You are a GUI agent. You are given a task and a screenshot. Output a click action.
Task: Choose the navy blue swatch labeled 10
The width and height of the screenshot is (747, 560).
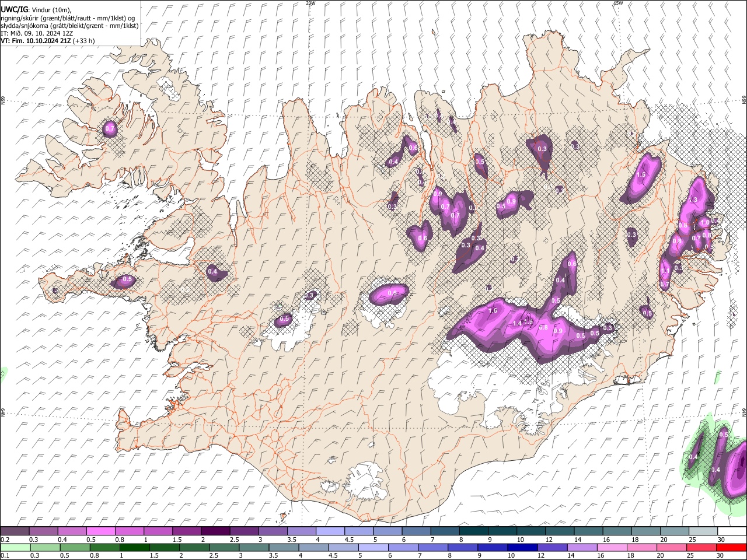click(522, 547)
